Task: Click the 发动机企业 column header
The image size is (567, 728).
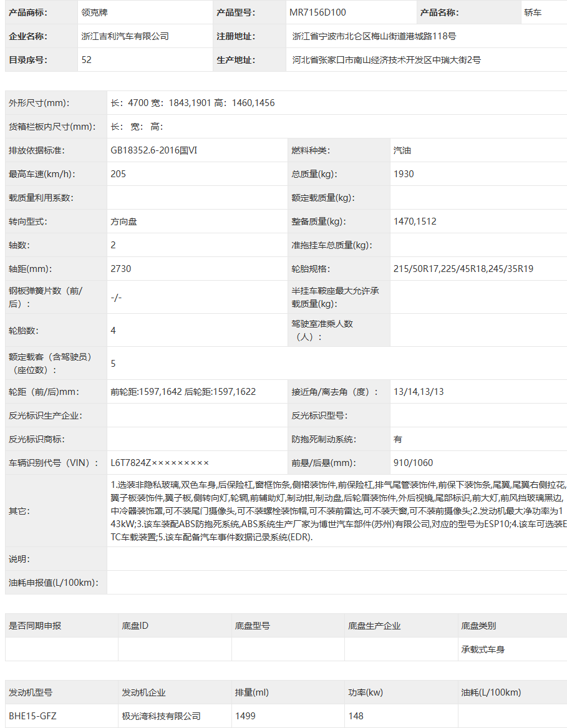Action: coord(143,692)
